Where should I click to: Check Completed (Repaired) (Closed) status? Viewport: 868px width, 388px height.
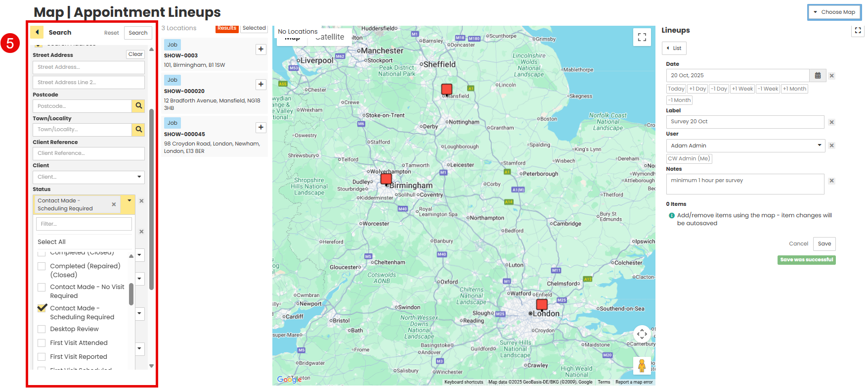point(42,266)
